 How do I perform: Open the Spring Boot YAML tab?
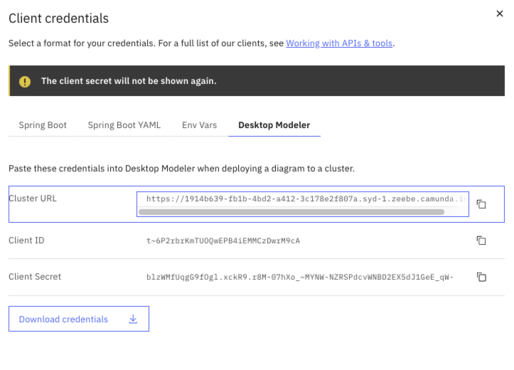[124, 125]
